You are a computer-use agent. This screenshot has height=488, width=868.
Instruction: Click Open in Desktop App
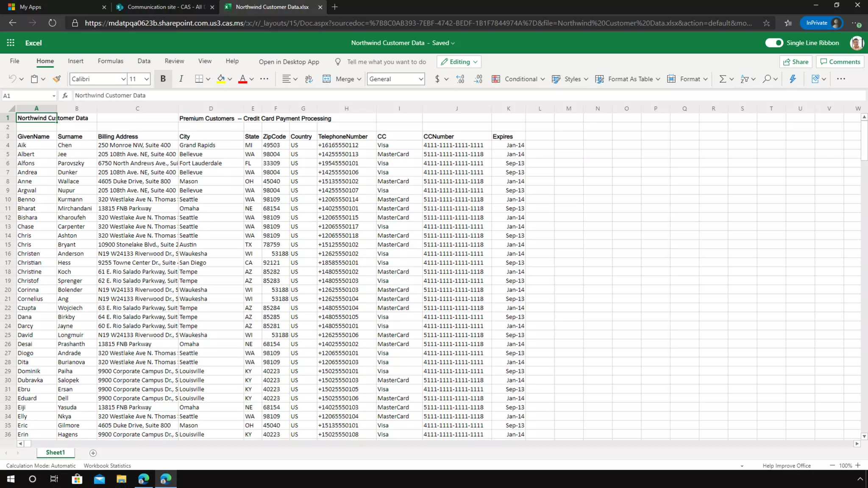point(289,62)
